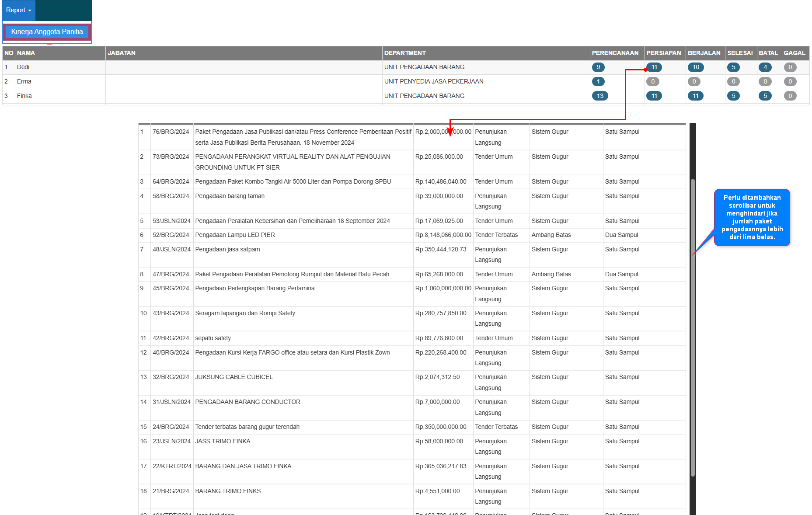Open Dedi's Berjalan badge showing 10
Screen dimensions: 812x515
coord(696,67)
